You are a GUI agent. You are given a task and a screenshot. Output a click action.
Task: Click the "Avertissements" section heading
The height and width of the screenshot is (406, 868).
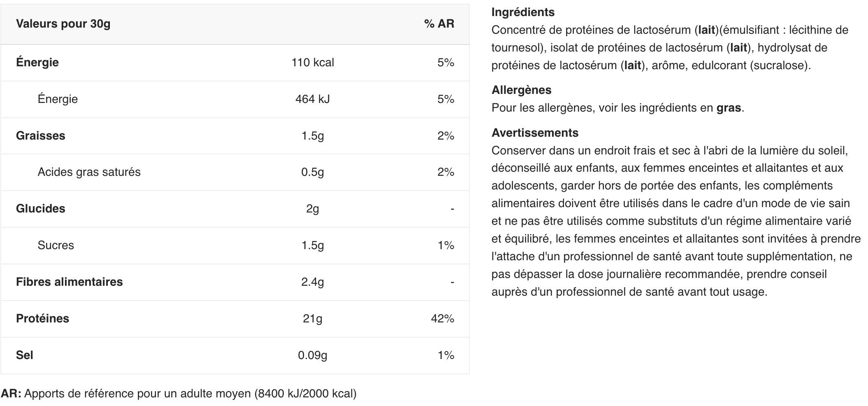coord(535,133)
